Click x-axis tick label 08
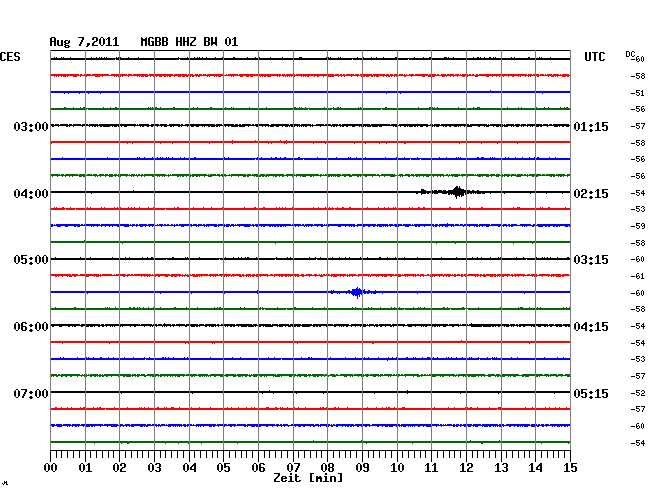 (x=327, y=467)
